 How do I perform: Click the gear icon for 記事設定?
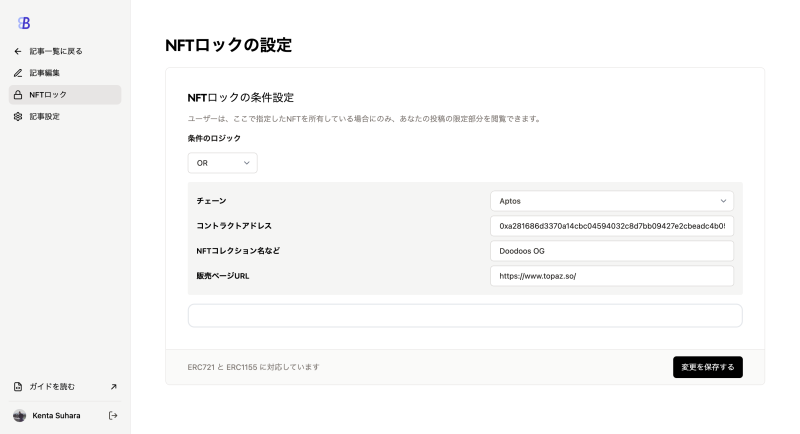[18, 117]
